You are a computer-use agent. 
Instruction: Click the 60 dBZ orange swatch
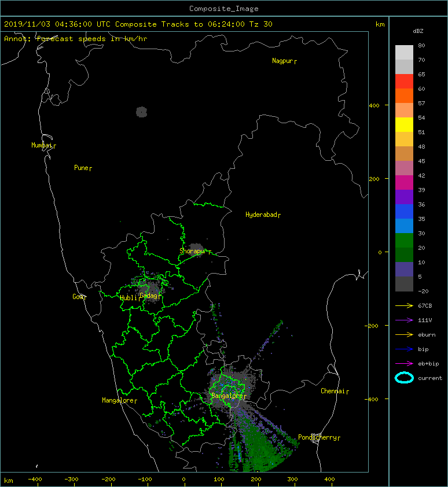tap(404, 95)
